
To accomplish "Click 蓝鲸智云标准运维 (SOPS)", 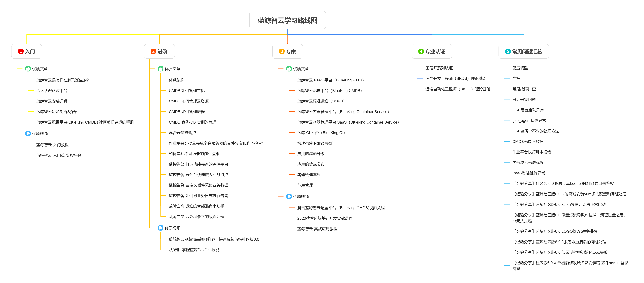I will click(x=321, y=101).
